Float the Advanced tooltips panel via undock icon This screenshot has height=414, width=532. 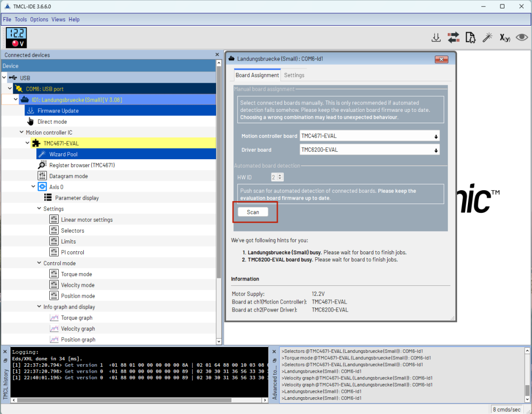coord(274,360)
